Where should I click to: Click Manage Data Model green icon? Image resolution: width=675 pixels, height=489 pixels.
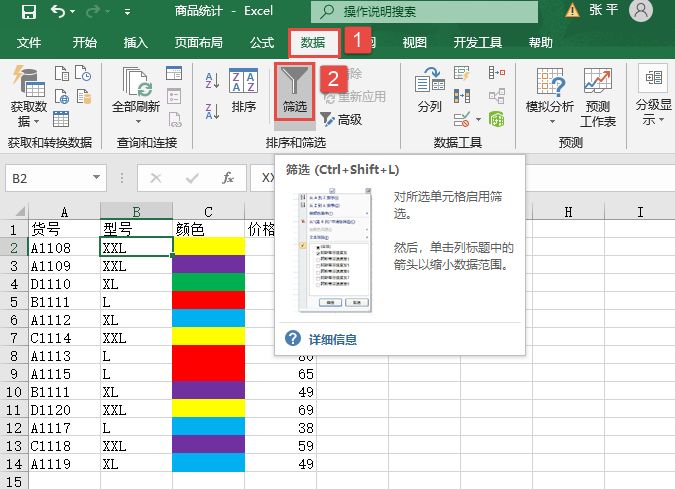(496, 119)
